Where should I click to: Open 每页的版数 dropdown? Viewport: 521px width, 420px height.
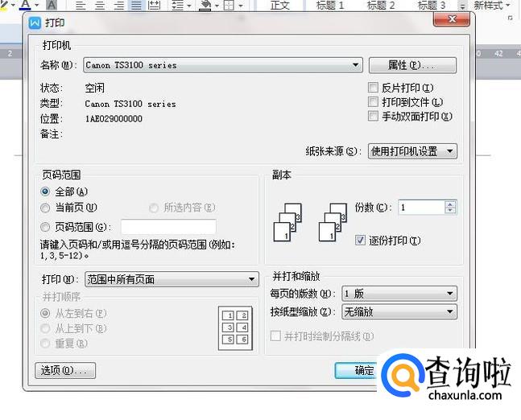point(399,294)
